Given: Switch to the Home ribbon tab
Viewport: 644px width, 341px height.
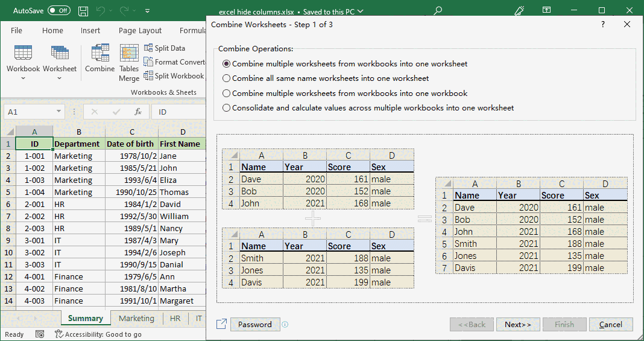Looking at the screenshot, I should (52, 30).
